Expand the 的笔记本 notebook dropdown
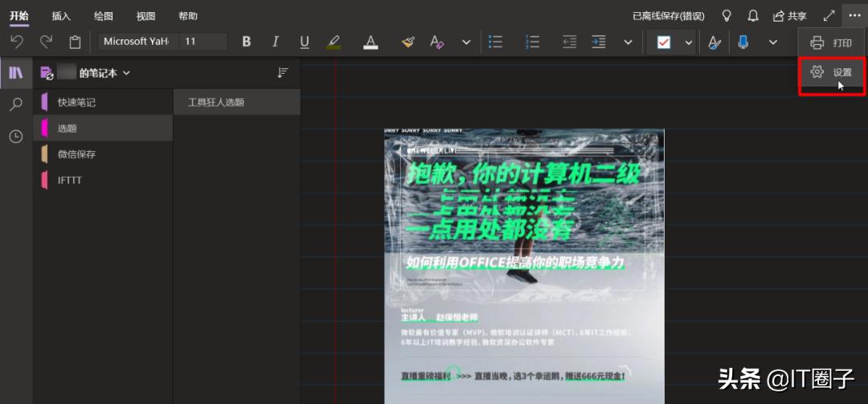Viewport: 868px width, 404px height. tap(104, 73)
